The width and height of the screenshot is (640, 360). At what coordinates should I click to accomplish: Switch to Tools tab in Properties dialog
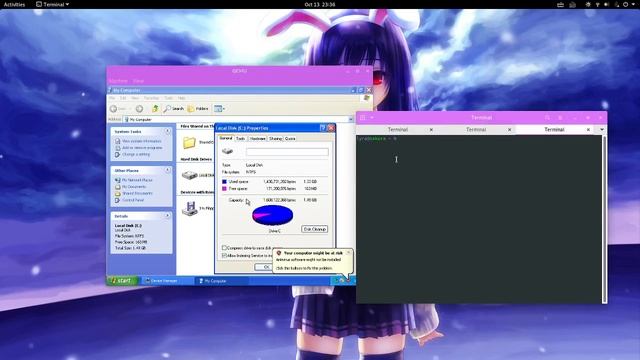pos(240,139)
